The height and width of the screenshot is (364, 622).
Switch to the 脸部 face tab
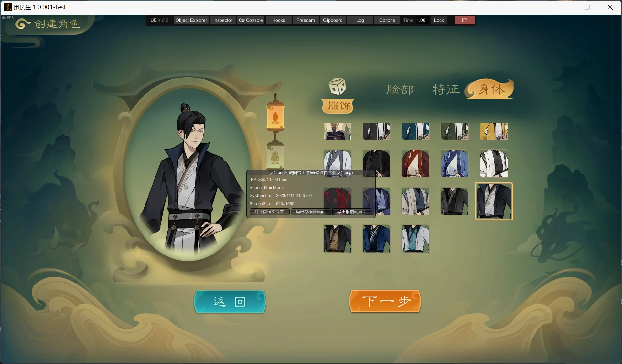400,89
